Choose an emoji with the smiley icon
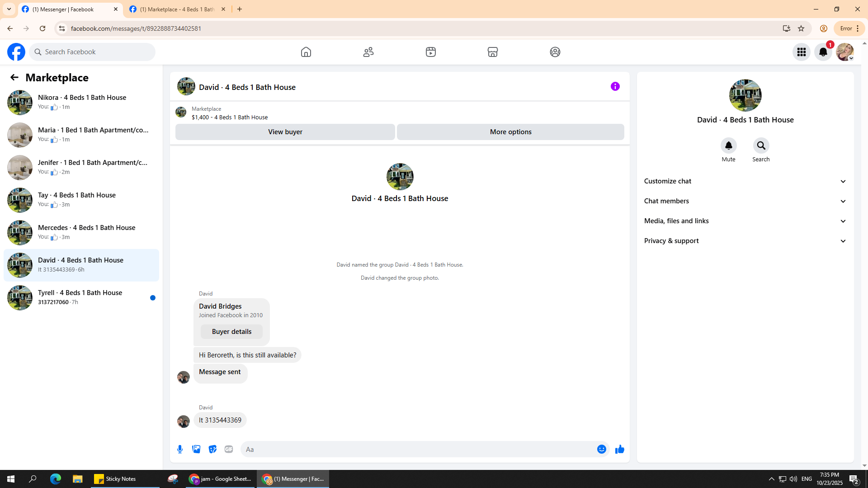The width and height of the screenshot is (868, 488). pyautogui.click(x=601, y=449)
